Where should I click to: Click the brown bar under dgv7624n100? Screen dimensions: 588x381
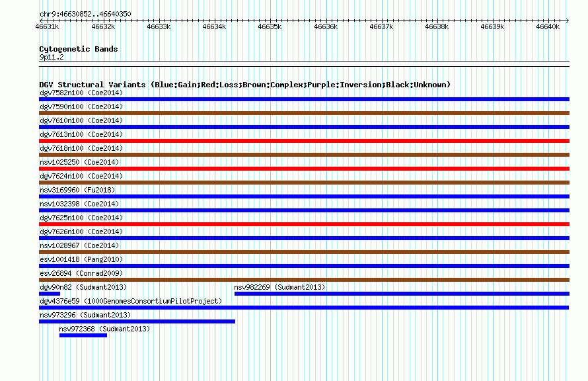click(304, 183)
